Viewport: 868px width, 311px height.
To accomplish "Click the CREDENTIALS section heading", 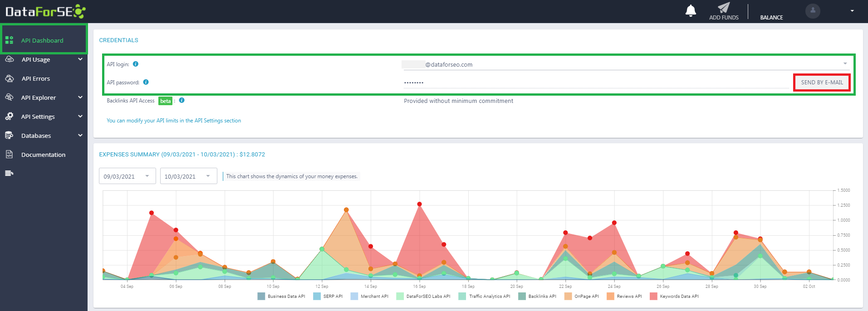I will coord(118,40).
